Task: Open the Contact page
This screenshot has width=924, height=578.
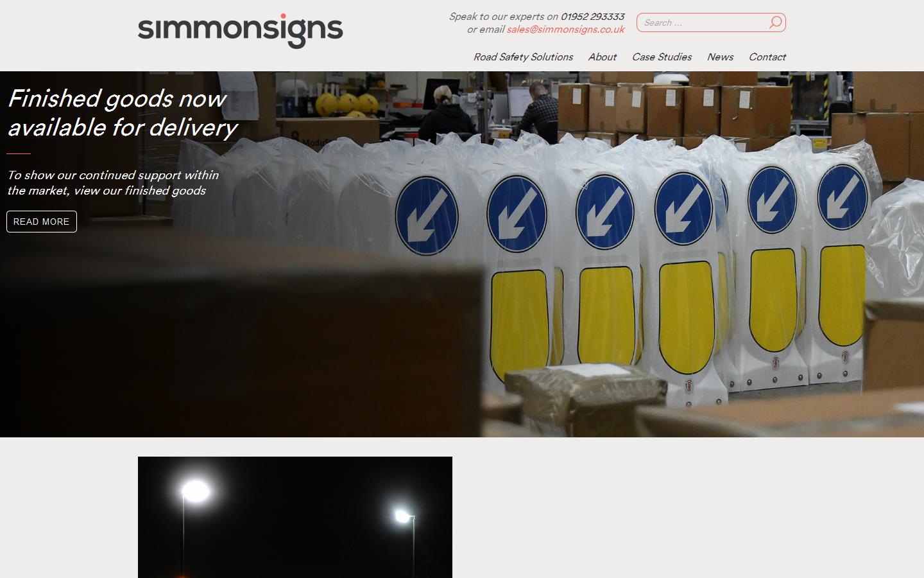Action: (x=767, y=57)
